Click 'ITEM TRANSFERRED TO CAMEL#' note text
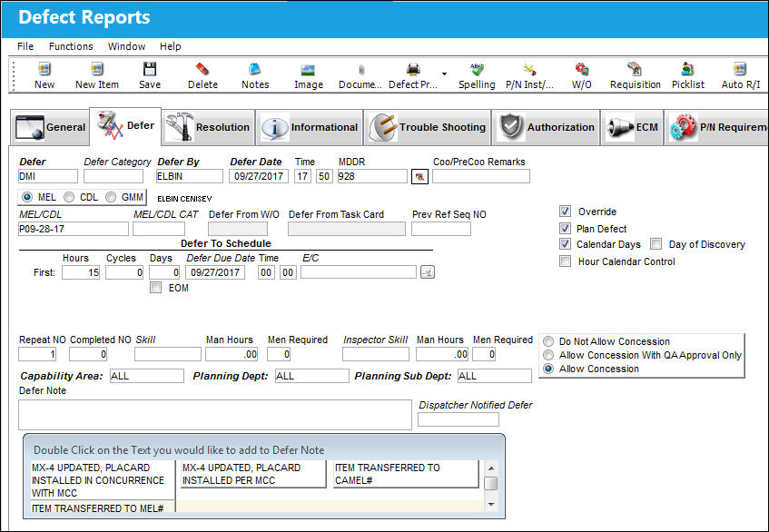Screen dimensions: 769x532 pos(406,474)
